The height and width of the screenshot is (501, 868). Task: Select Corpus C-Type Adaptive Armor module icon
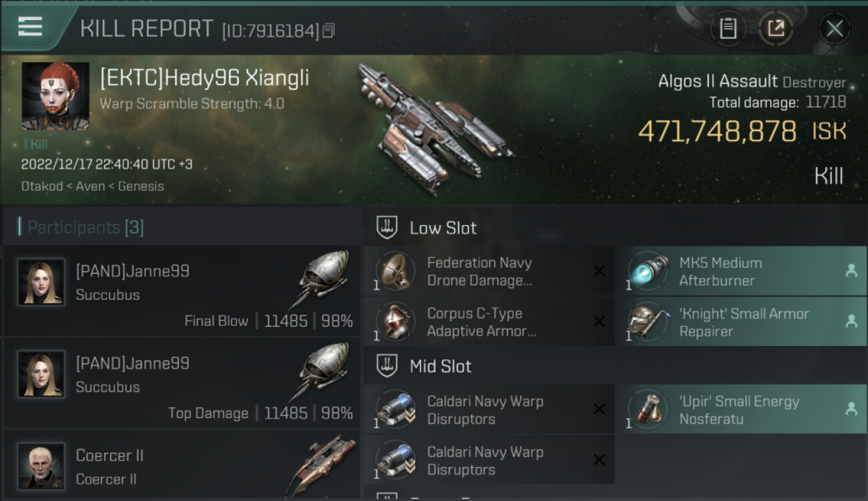395,322
